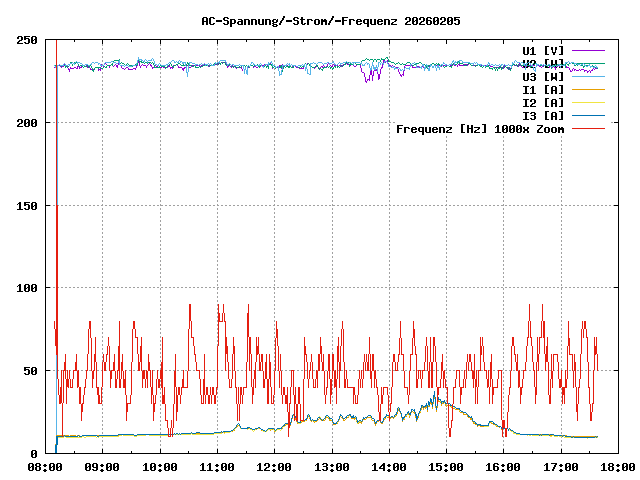
Task: Click the tall red frequency spike after 08:00
Action: (57, 150)
